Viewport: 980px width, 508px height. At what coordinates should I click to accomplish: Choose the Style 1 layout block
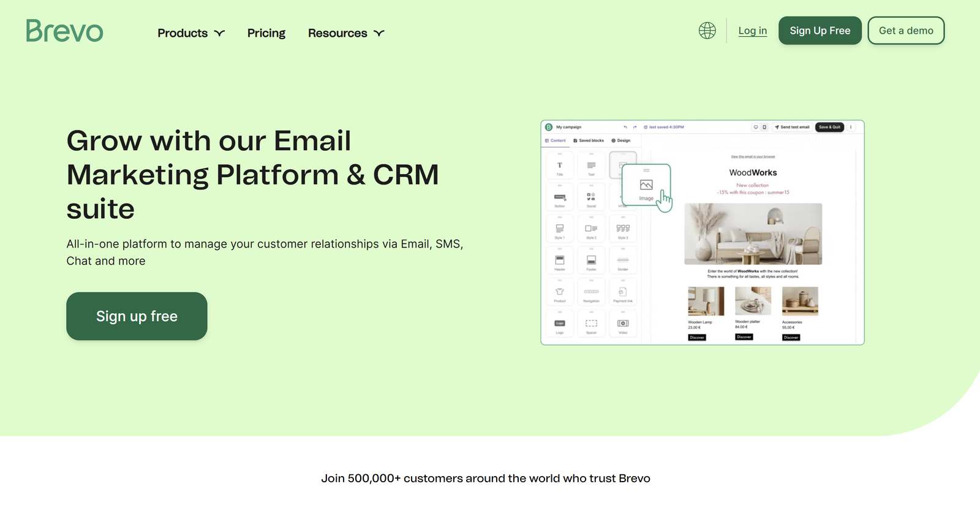pyautogui.click(x=560, y=229)
